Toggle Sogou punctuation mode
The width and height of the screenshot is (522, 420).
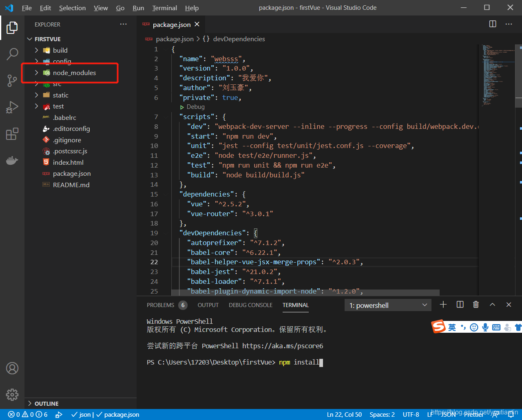pyautogui.click(x=463, y=327)
